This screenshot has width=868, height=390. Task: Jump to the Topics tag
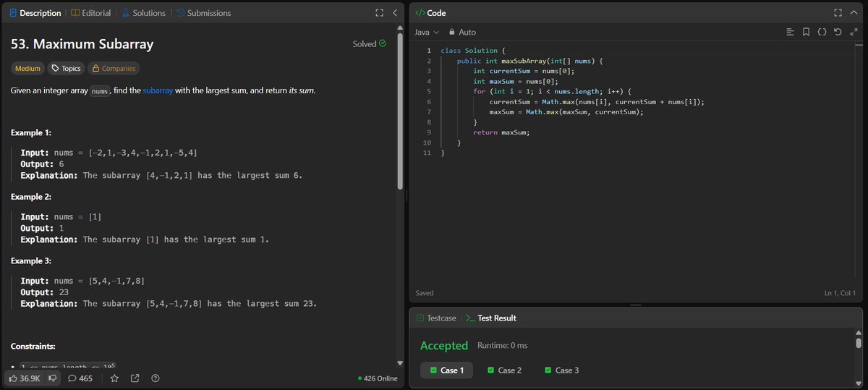click(65, 68)
